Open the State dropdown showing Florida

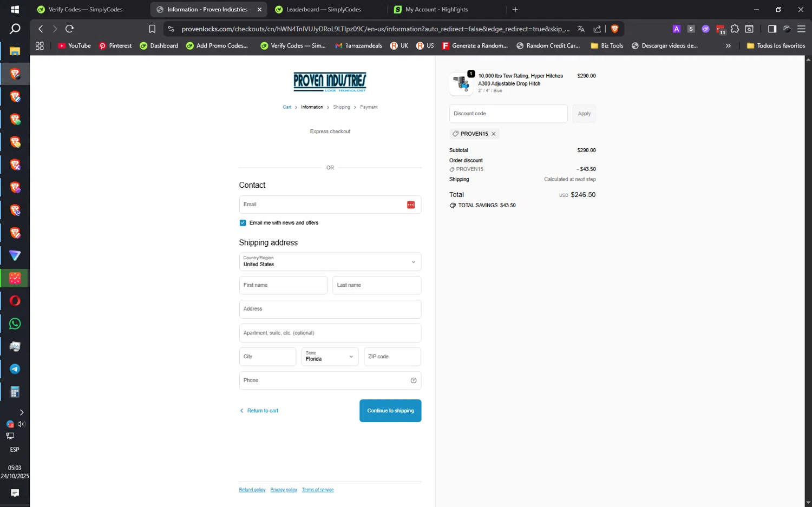point(330,357)
